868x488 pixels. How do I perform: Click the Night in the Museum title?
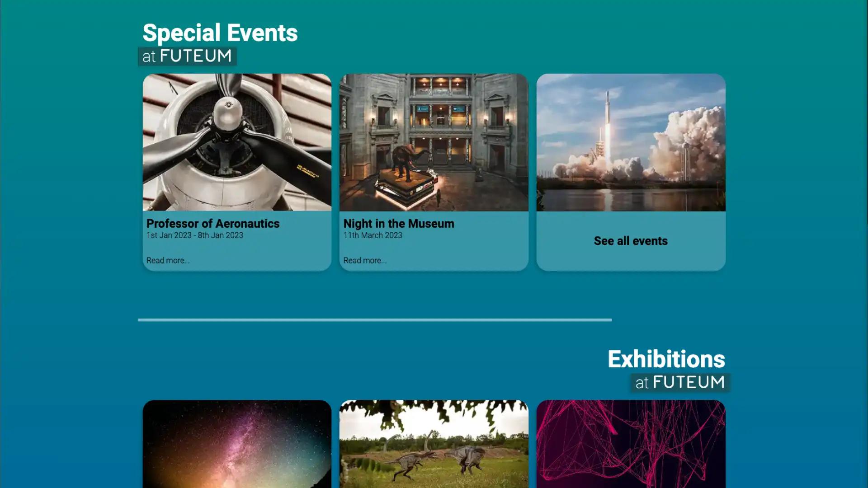pyautogui.click(x=399, y=224)
